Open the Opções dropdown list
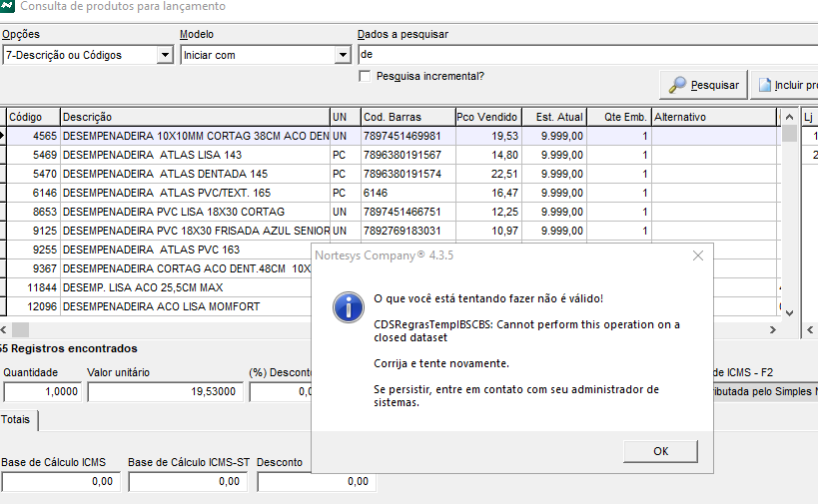The height and width of the screenshot is (504, 818). (165, 55)
